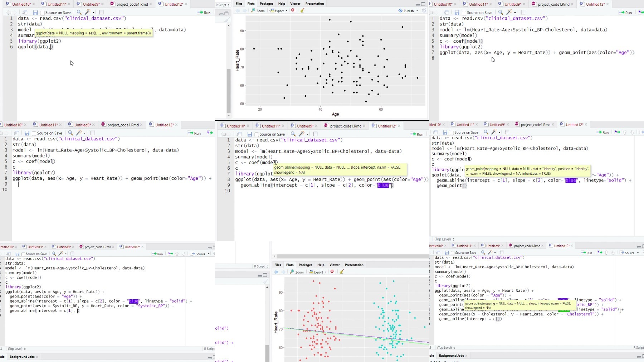The image size is (644, 362).
Task: Open code tools wand in editor ending 'ggplot(data,'
Action: click(88, 13)
